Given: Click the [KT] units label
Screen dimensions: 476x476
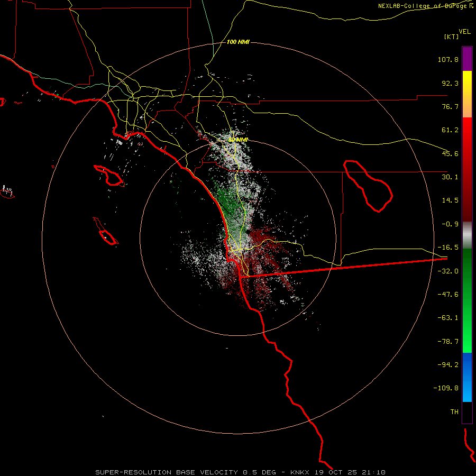Looking at the screenshot, I should pyautogui.click(x=452, y=36).
